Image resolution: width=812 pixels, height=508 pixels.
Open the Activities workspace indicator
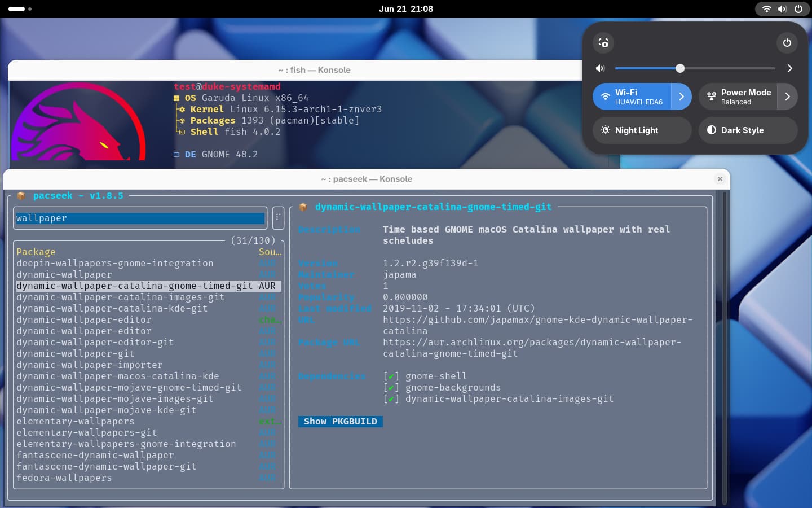20,9
